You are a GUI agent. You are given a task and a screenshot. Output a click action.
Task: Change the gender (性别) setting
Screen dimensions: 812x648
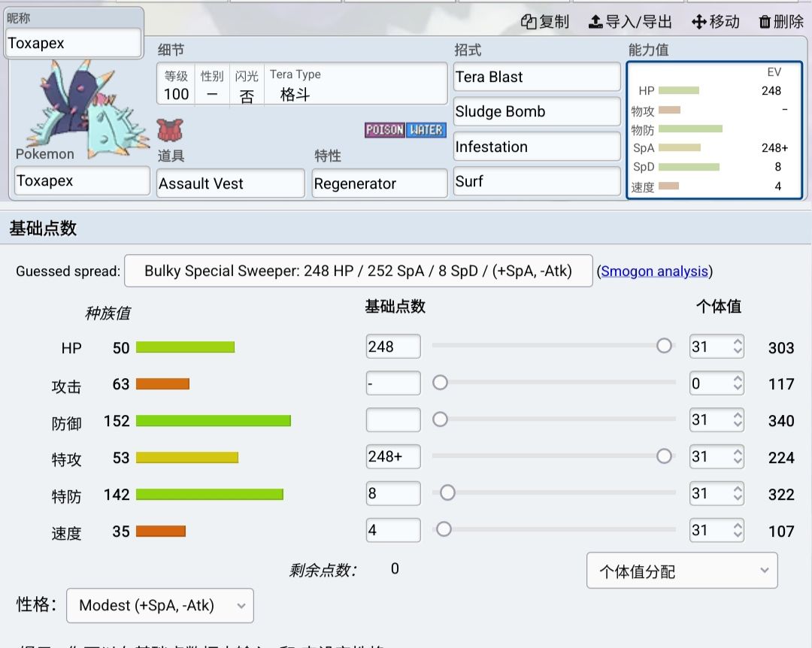[x=212, y=95]
